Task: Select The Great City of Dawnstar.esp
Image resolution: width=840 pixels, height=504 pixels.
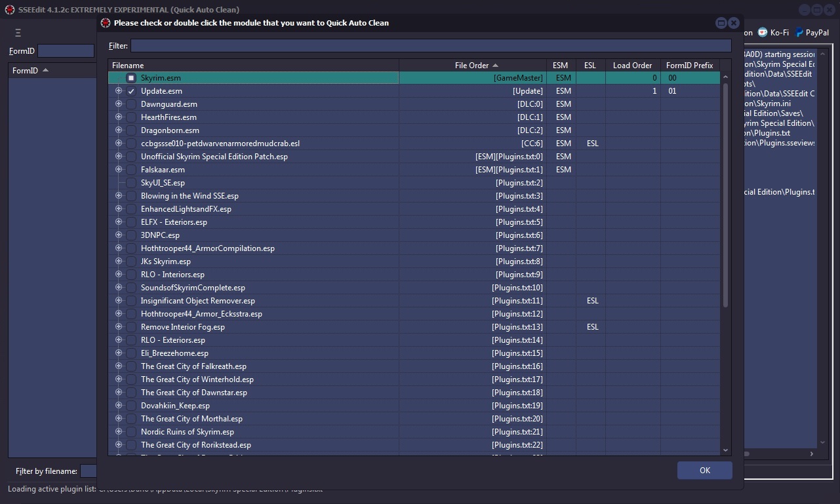Action: [x=414, y=393]
